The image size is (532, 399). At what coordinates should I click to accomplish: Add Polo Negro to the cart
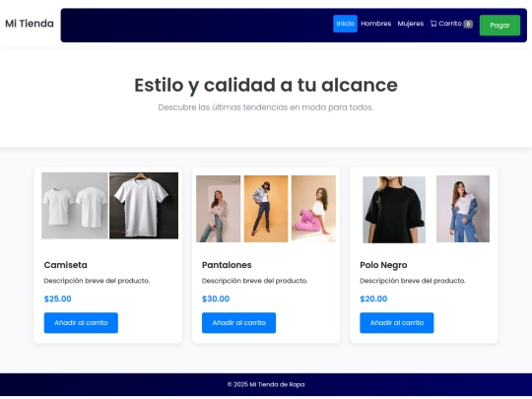point(397,323)
